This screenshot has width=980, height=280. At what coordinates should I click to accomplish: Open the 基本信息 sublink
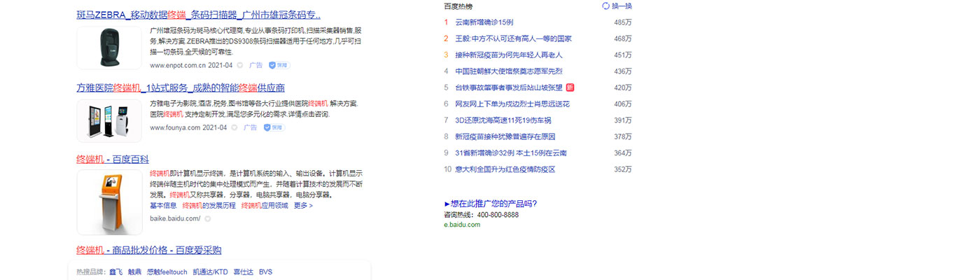[x=163, y=206]
